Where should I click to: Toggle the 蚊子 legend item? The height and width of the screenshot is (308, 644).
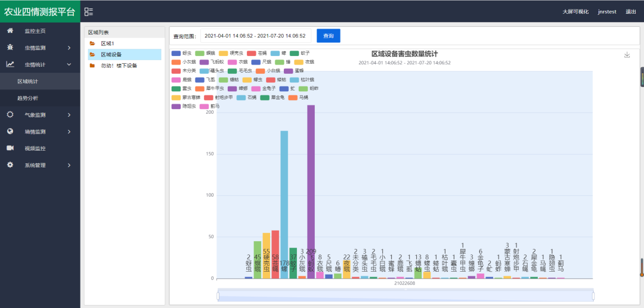(299, 53)
